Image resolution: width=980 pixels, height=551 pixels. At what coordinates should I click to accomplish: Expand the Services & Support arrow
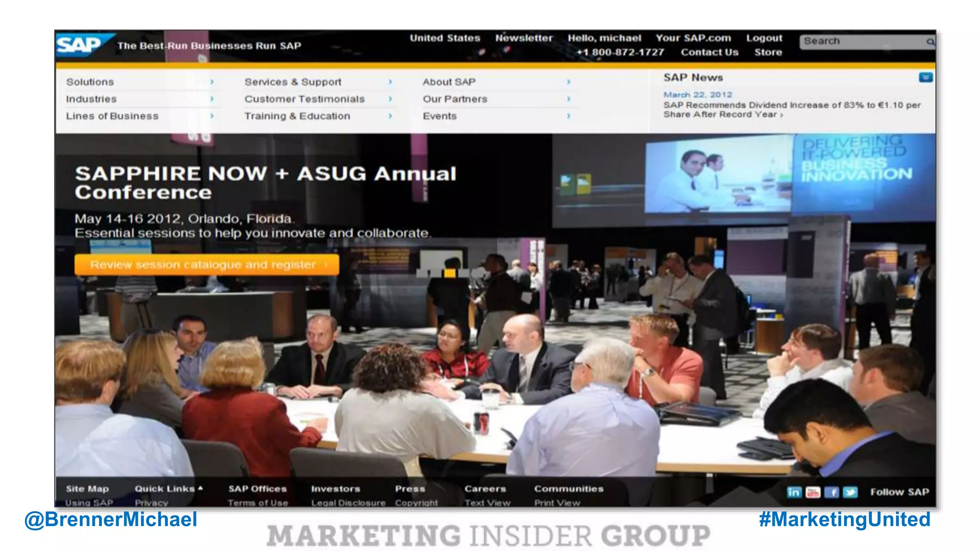coord(390,82)
